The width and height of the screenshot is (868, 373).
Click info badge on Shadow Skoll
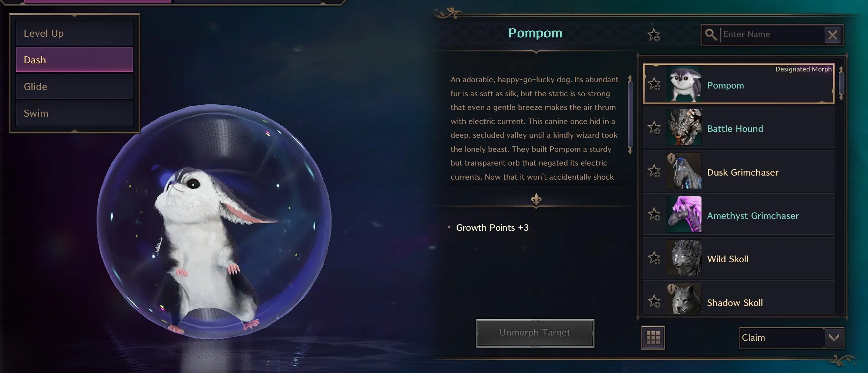click(671, 289)
